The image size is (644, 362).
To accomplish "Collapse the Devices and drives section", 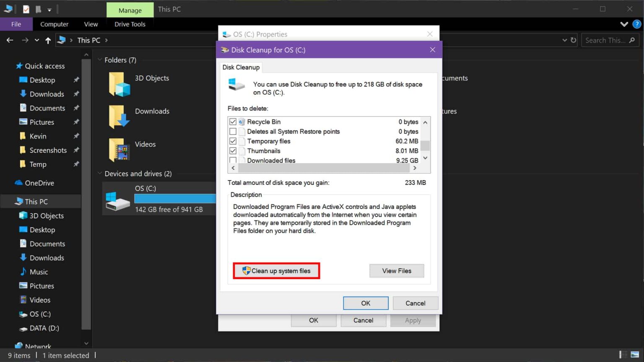I will 100,173.
